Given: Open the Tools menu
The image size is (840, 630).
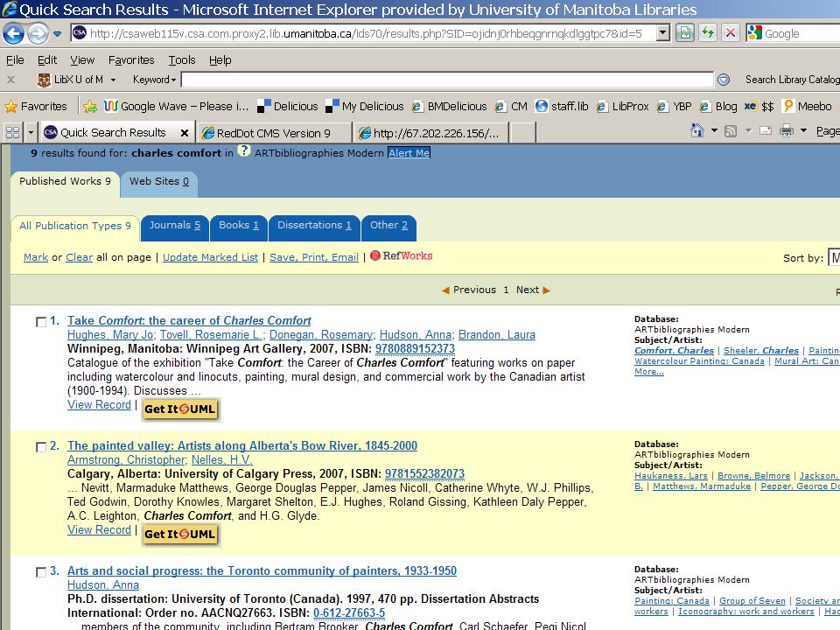Looking at the screenshot, I should coord(182,60).
